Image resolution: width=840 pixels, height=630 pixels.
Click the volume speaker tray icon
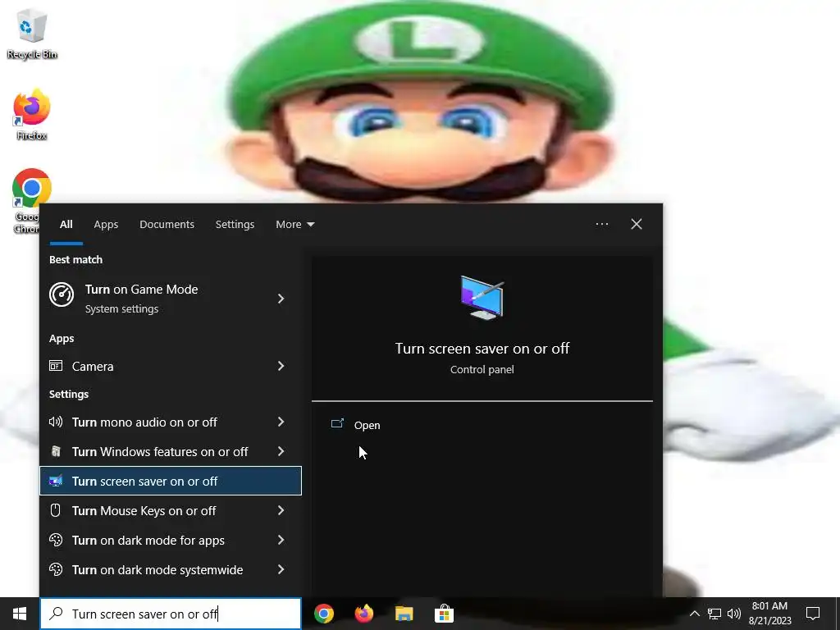click(x=734, y=614)
